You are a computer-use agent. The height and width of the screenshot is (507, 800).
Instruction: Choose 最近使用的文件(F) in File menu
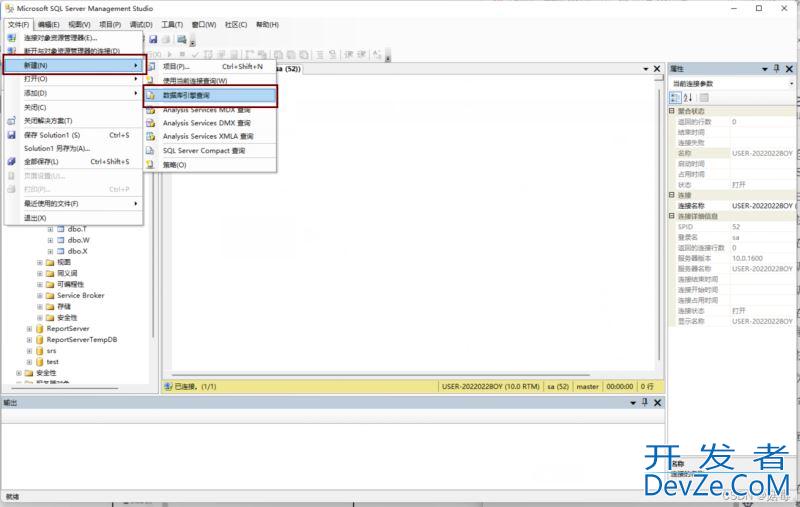(x=73, y=204)
